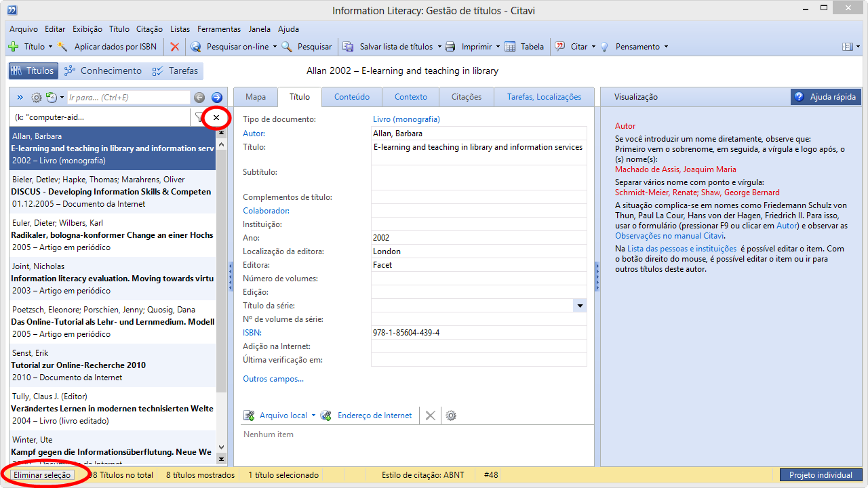Open the Tabela grid icon
The width and height of the screenshot is (868, 488).
click(x=509, y=47)
